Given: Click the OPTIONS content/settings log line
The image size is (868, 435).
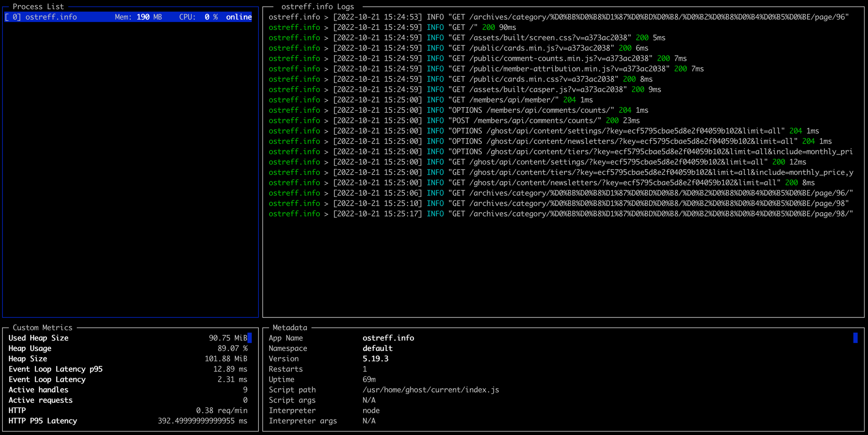Looking at the screenshot, I should click(x=544, y=131).
